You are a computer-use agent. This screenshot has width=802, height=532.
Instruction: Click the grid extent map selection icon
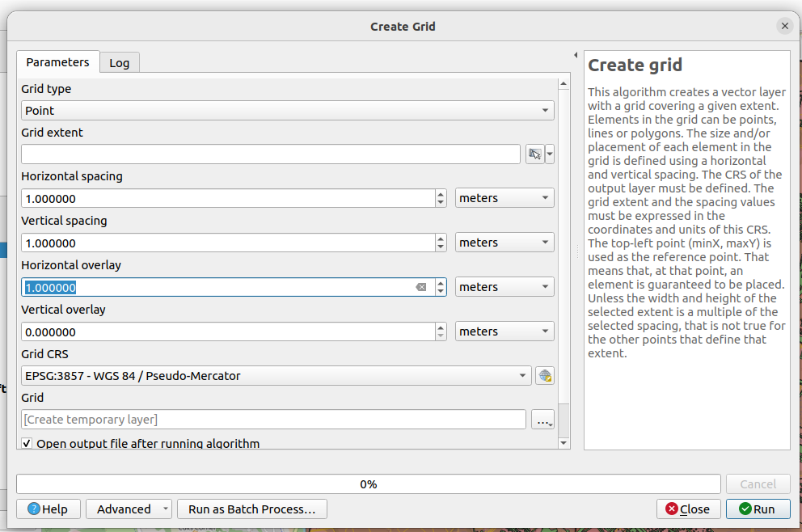534,154
